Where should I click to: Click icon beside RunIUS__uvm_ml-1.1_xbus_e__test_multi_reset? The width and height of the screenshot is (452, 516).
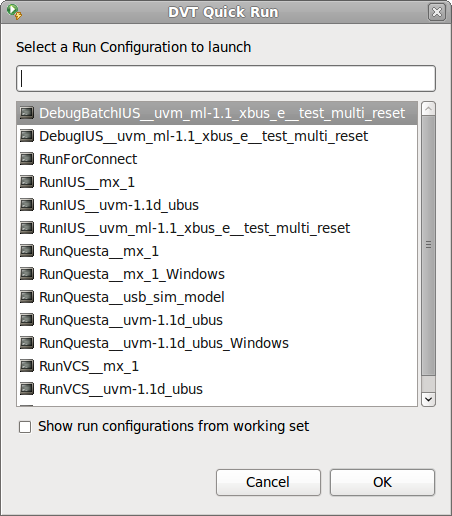tap(27, 228)
